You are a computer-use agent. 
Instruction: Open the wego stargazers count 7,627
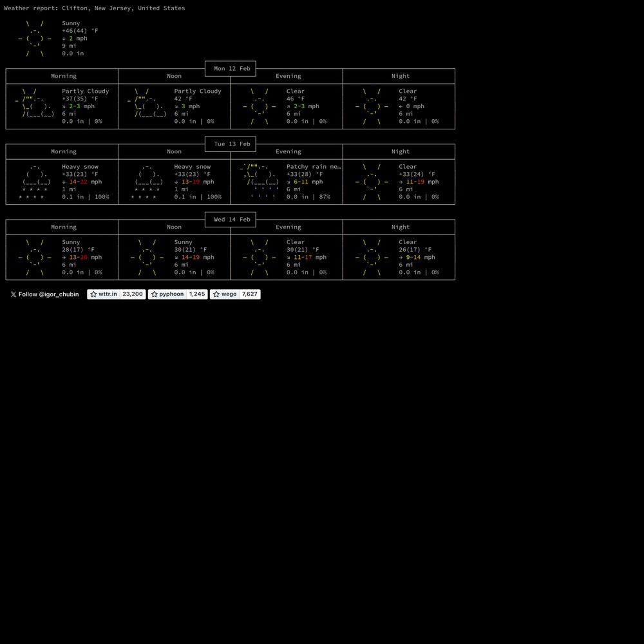coord(250,294)
